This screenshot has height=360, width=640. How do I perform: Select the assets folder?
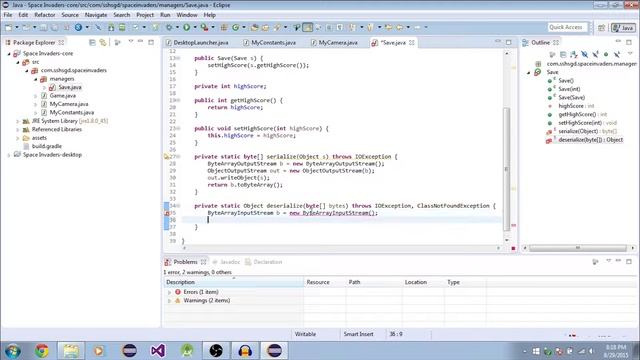(39, 138)
